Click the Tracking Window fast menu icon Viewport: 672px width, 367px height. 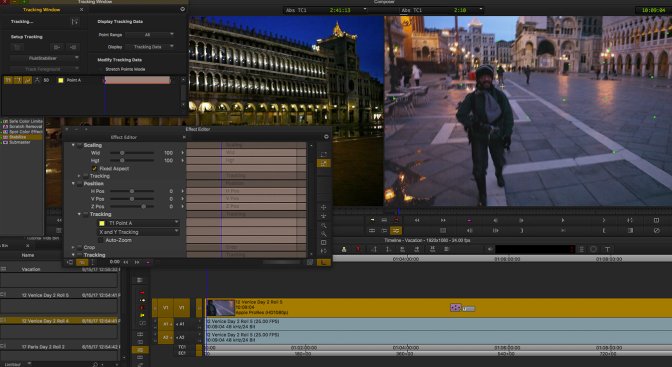[183, 9]
